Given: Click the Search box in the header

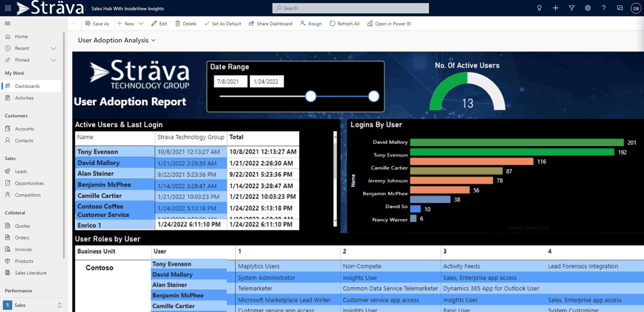Looking at the screenshot, I should [x=350, y=8].
